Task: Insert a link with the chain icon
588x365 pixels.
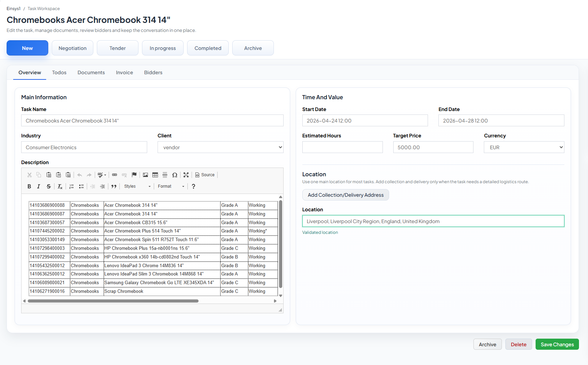Action: click(x=115, y=175)
